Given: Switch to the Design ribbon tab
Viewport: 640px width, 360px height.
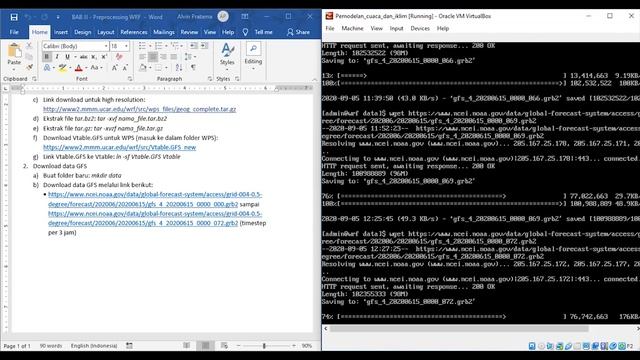Looking at the screenshot, I should tap(83, 32).
